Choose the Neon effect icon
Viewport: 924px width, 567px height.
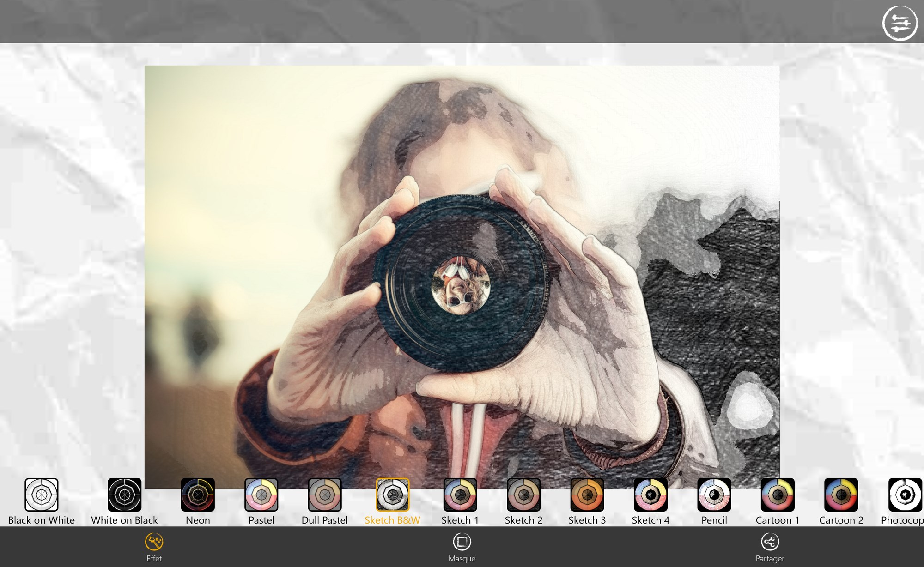(x=198, y=495)
